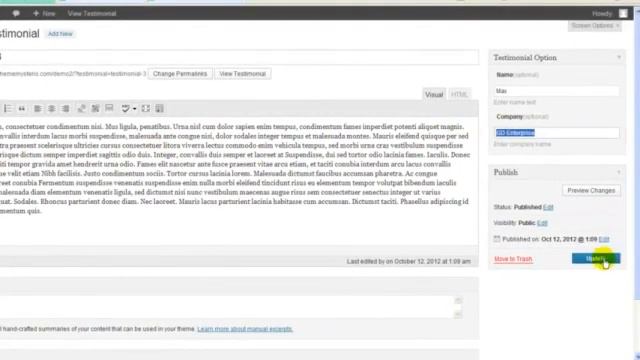The width and height of the screenshot is (640, 360).
Task: Click the Change Permalinks button
Action: pos(180,74)
